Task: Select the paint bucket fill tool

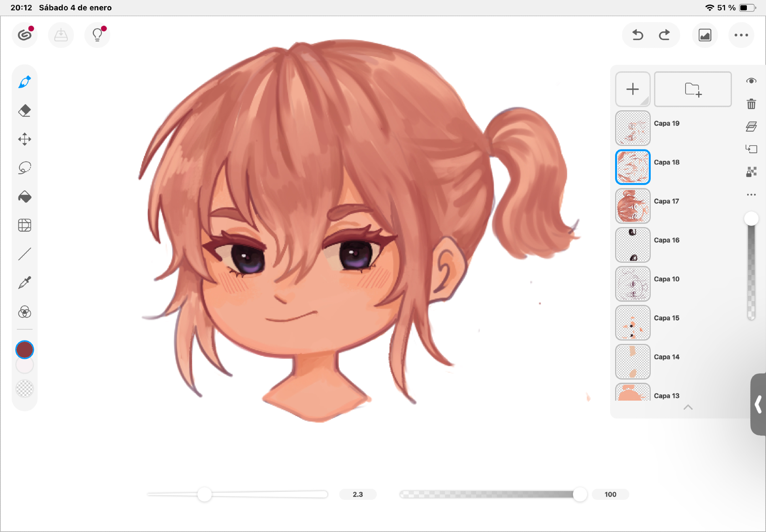Action: pyautogui.click(x=25, y=197)
